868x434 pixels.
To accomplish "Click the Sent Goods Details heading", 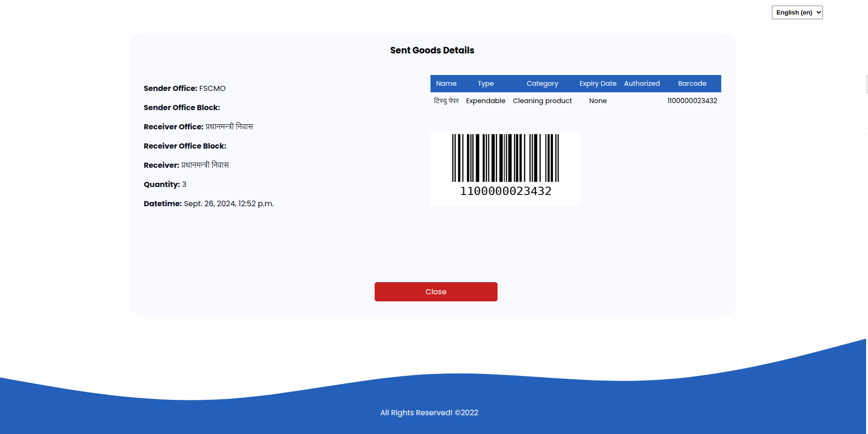I will tap(432, 50).
